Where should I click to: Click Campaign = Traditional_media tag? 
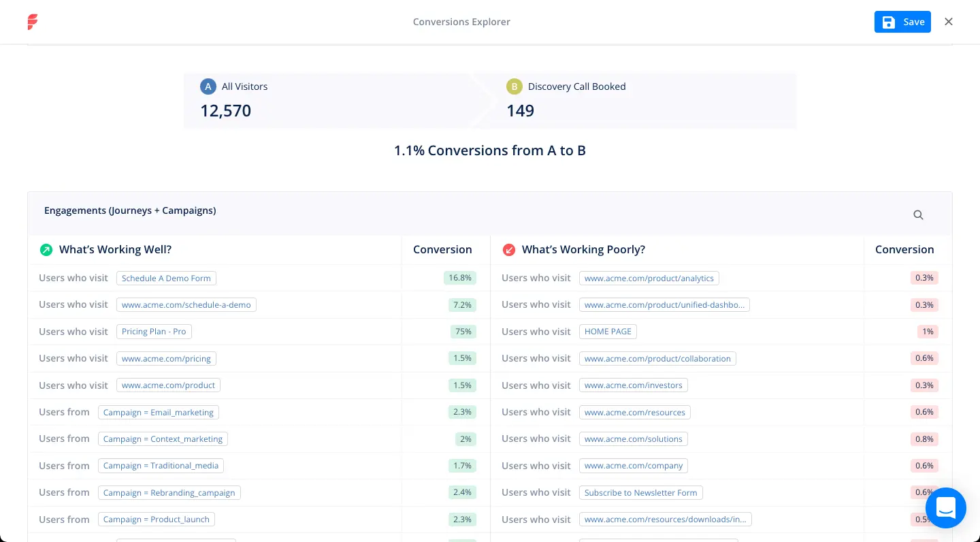[x=161, y=466]
